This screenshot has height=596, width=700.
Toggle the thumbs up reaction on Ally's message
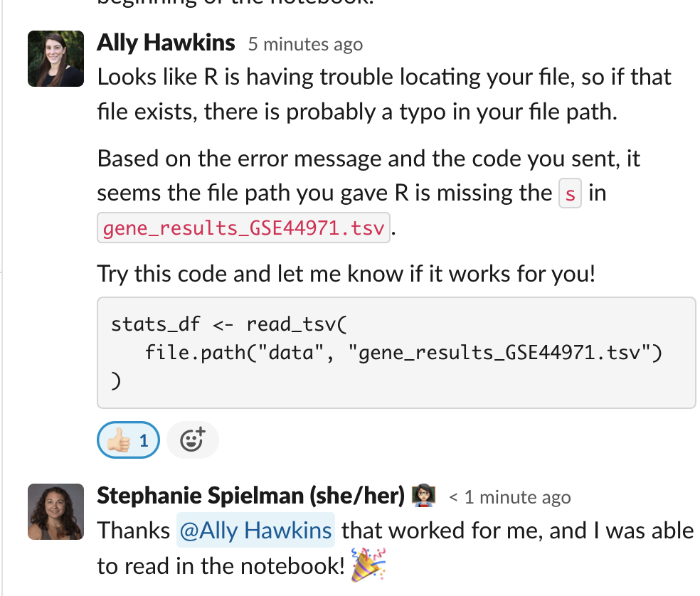coord(128,440)
